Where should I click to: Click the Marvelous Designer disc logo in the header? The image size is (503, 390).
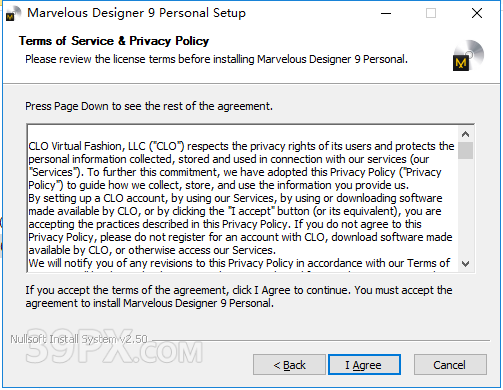pos(468,55)
